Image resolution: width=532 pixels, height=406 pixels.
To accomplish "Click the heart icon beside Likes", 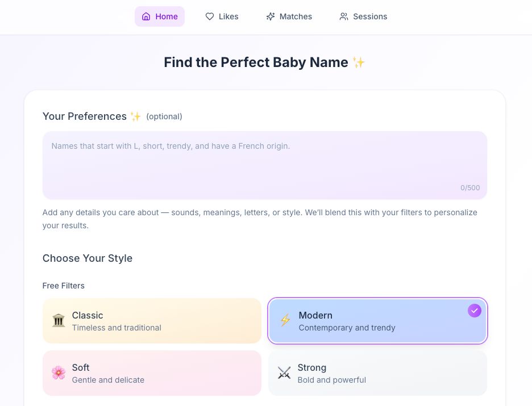I will [210, 16].
